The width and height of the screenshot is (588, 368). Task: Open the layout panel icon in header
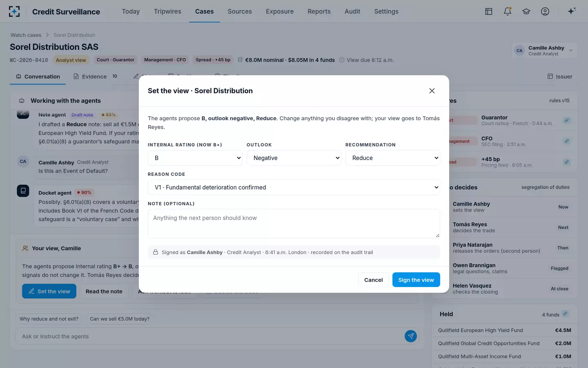point(489,11)
